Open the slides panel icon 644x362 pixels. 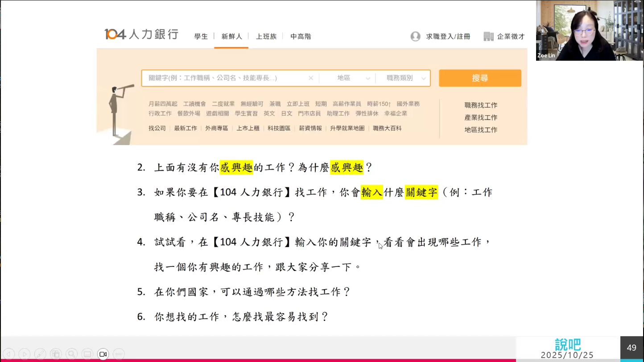[56, 354]
